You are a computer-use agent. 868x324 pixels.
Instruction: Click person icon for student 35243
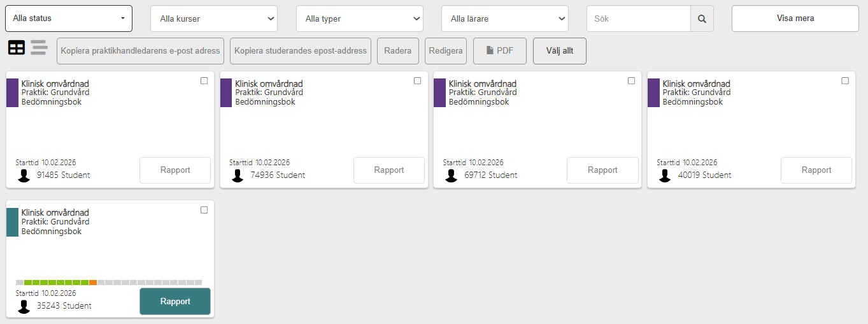[x=24, y=306]
